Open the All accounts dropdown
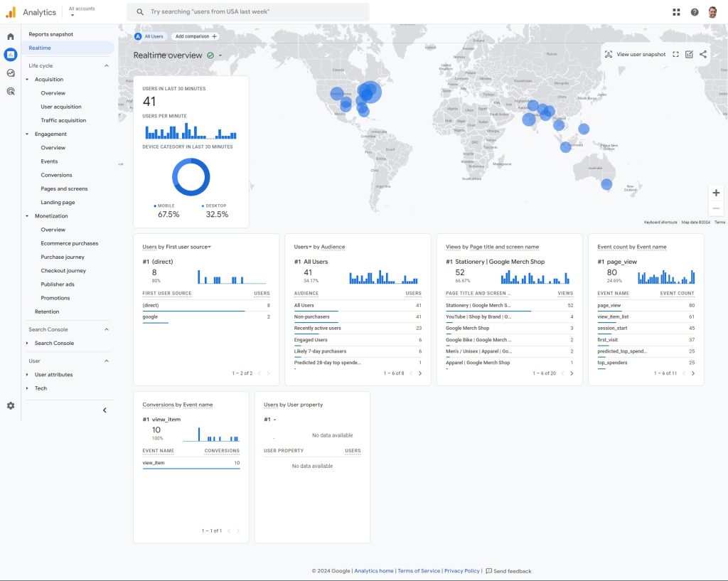The width and height of the screenshot is (728, 581). tap(82, 11)
